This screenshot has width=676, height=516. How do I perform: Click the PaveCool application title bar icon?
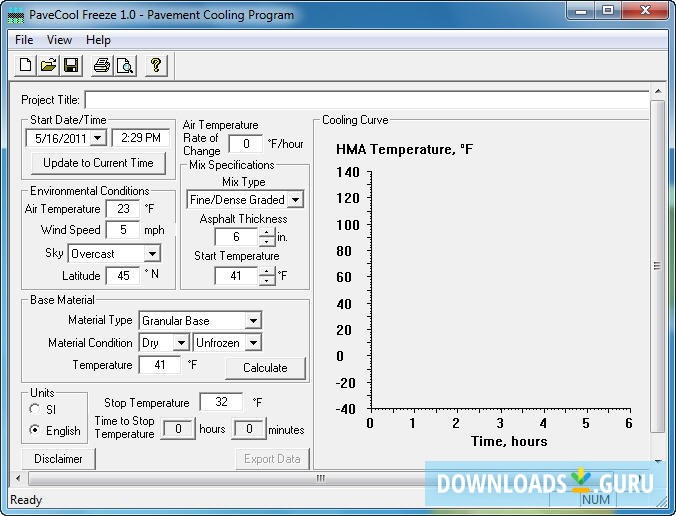pos(16,16)
